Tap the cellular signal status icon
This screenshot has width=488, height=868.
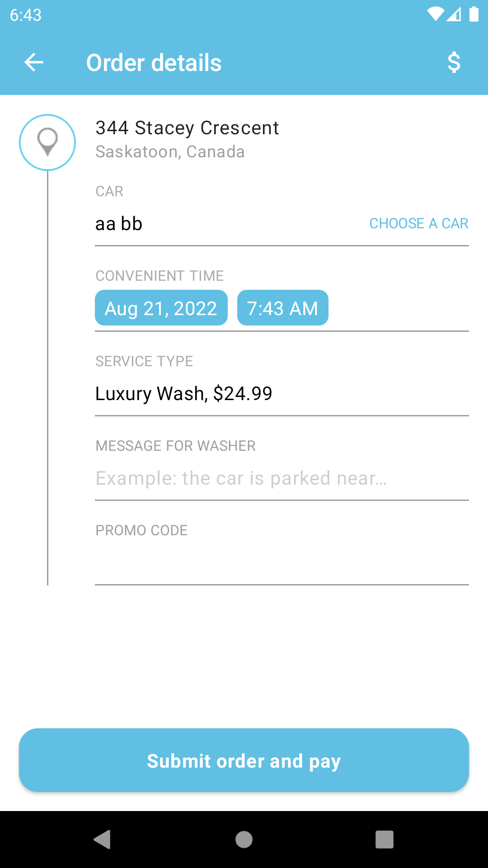click(454, 14)
